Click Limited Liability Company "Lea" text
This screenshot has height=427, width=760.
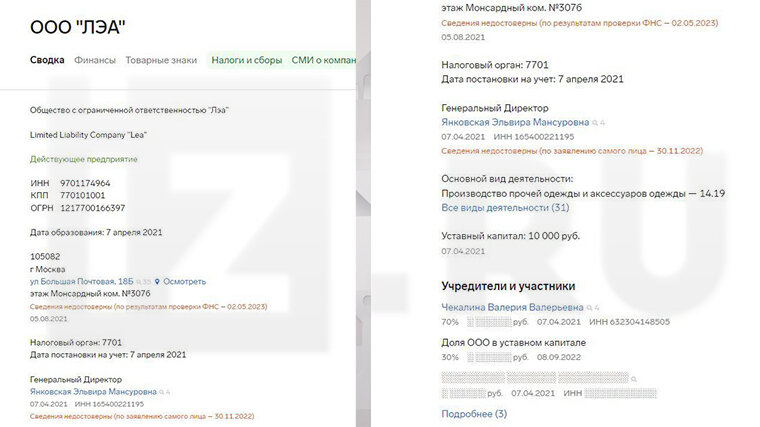point(88,135)
